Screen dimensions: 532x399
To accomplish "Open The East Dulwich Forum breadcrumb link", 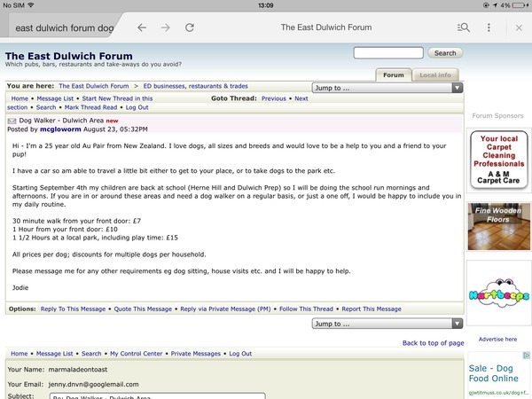I will 94,86.
